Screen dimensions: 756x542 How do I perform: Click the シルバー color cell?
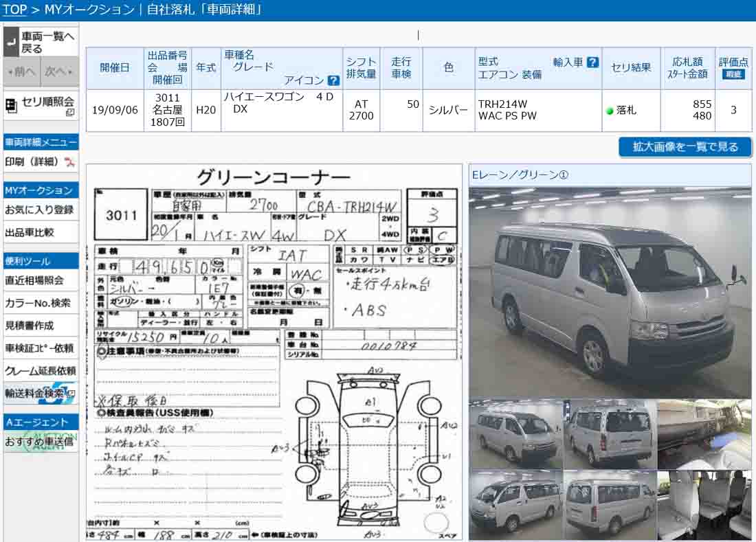click(448, 111)
